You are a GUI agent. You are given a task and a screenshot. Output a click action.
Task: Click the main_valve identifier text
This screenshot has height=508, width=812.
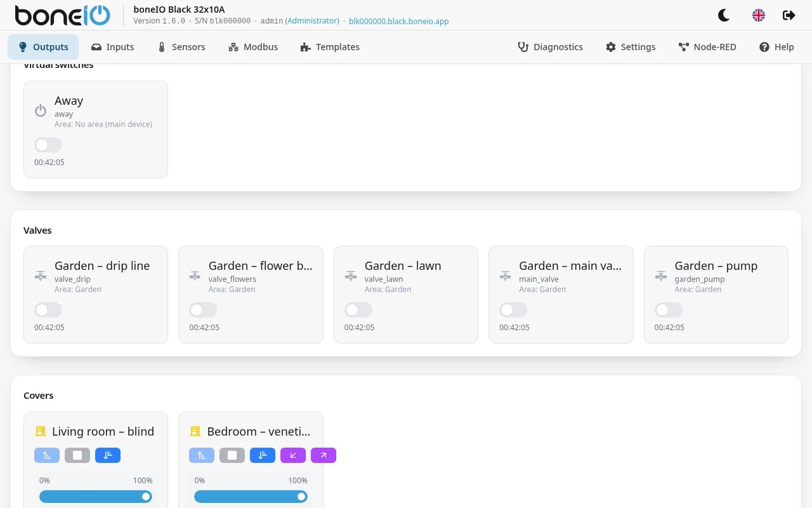(x=539, y=279)
